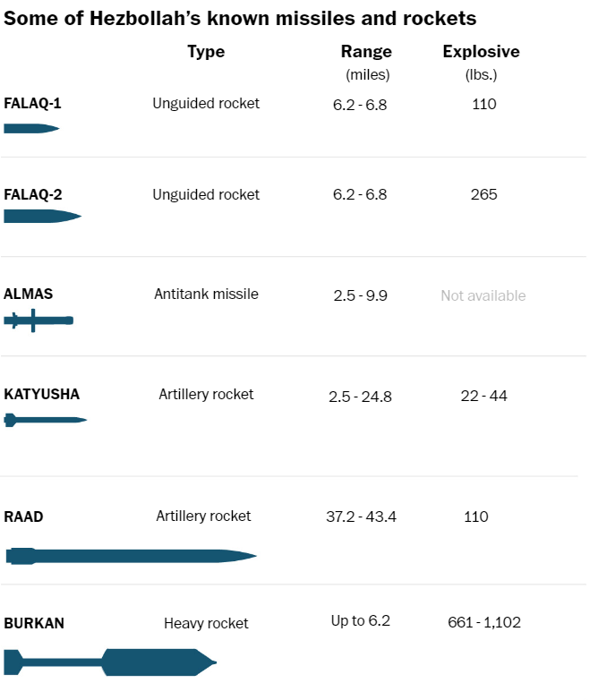
Task: Click the 2.5 - 24.8 range value
Action: point(360,397)
